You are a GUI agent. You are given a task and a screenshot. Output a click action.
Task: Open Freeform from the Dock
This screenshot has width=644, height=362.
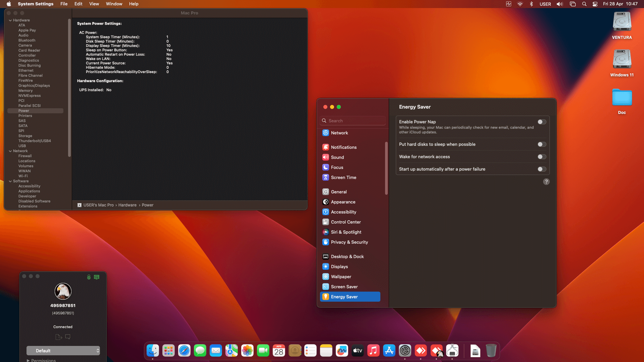[342, 351]
